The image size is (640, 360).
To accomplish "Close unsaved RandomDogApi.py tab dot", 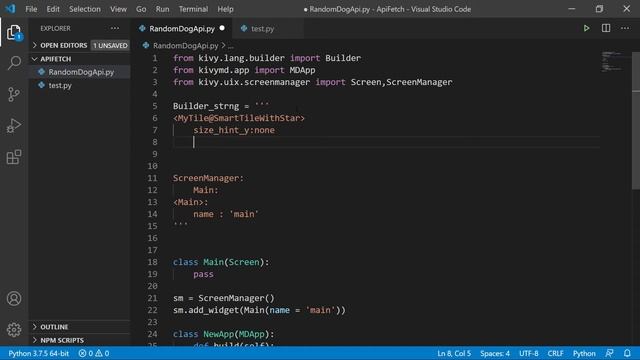I will click(x=222, y=28).
